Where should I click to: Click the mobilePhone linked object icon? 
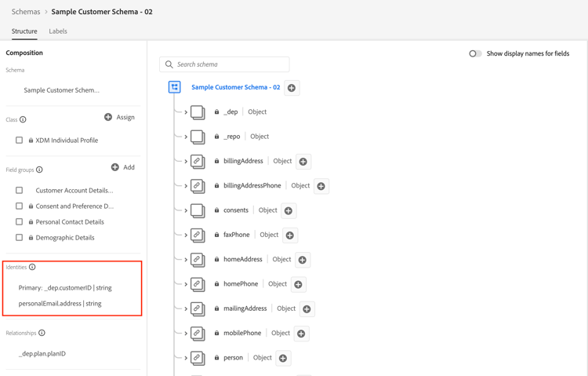198,334
